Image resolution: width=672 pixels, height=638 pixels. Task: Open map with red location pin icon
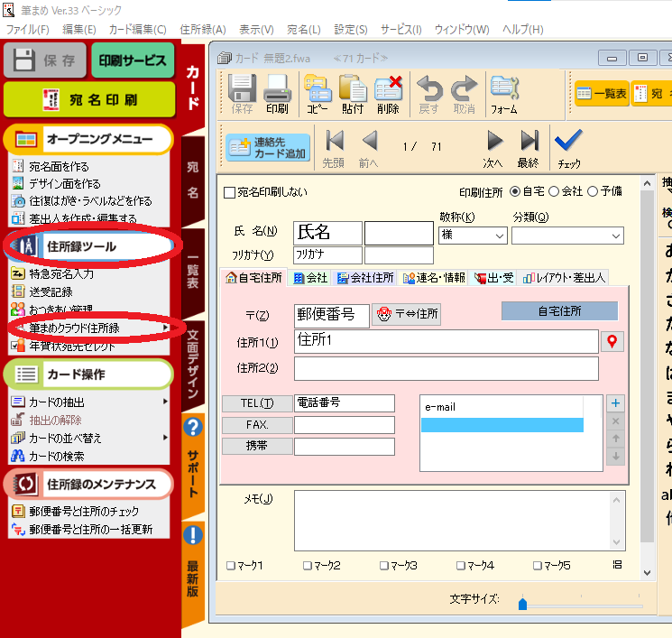613,342
